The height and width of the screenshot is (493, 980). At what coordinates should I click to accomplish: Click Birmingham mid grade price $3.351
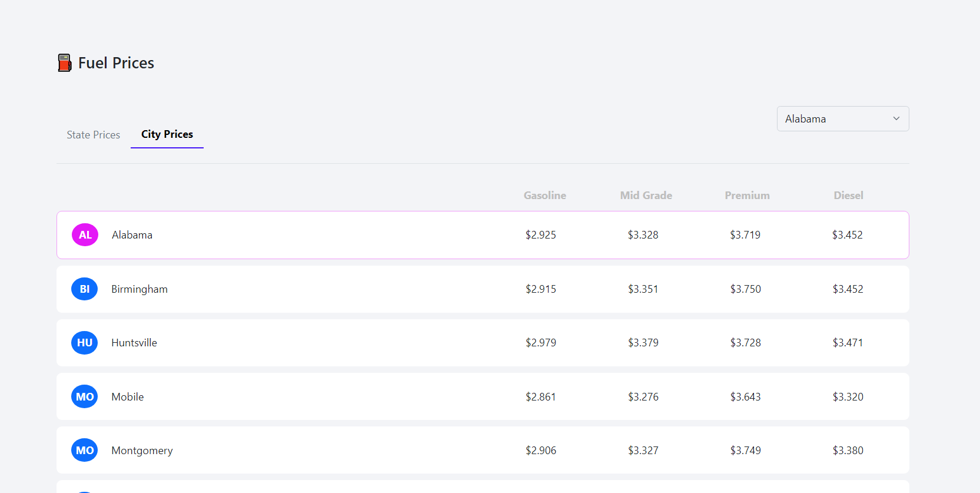(643, 289)
